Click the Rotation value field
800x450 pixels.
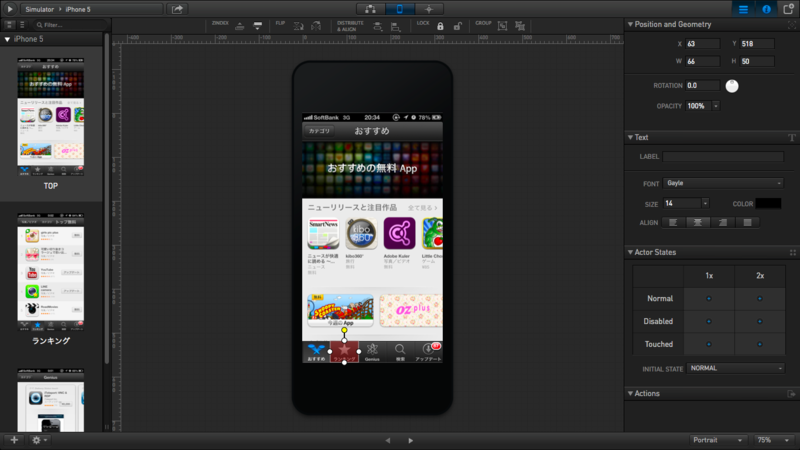703,86
